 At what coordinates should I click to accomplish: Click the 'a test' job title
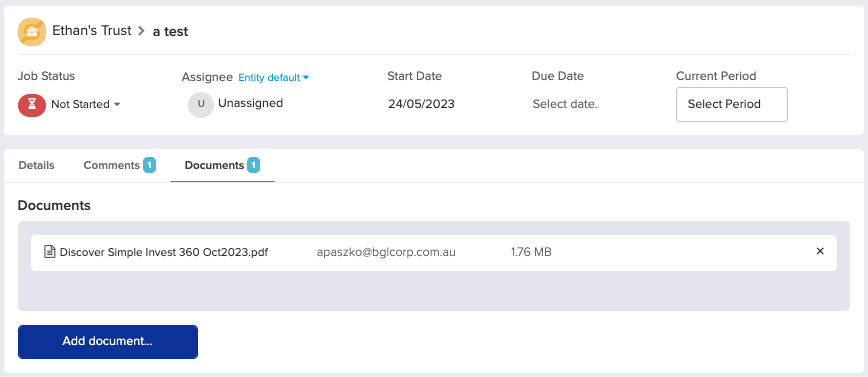point(170,32)
